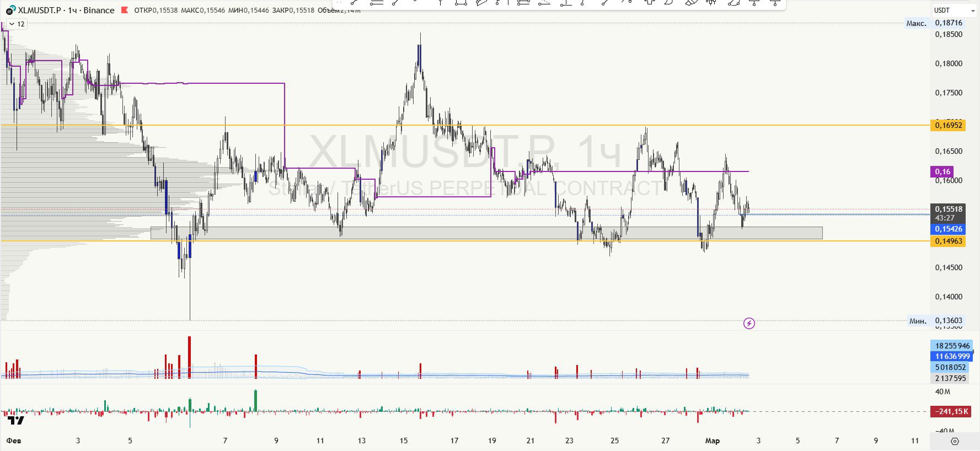Click the 11 636 999 volume label
The image size is (980, 451).
(952, 356)
